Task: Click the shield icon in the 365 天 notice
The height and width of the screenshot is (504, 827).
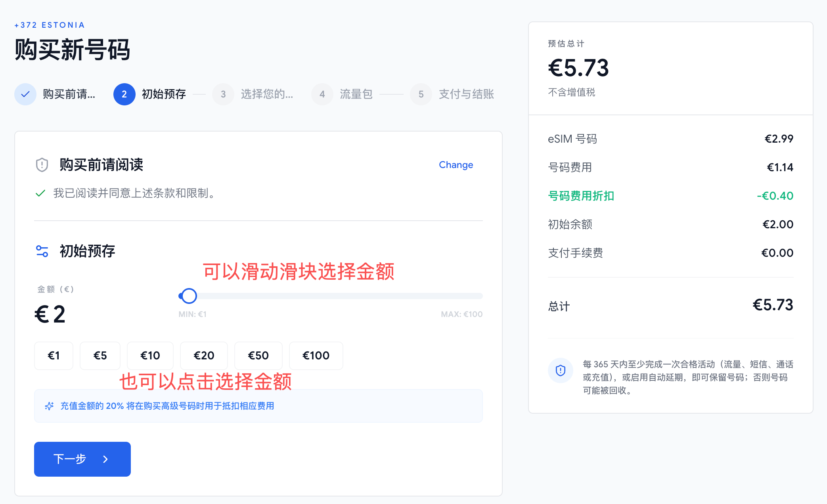Action: 560,370
